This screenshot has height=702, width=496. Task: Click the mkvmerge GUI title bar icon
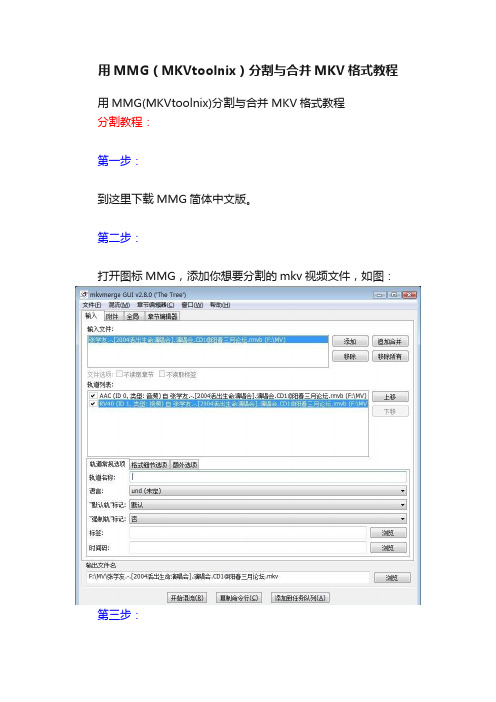[x=84, y=295]
